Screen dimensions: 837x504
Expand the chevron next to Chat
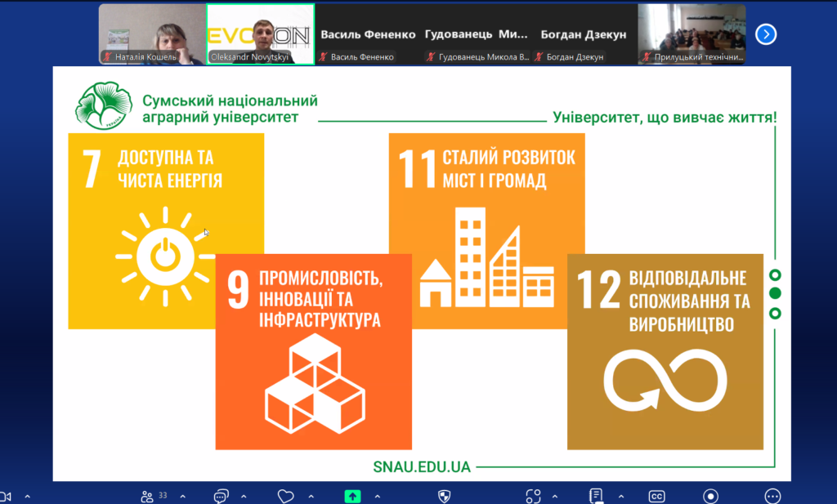(246, 496)
